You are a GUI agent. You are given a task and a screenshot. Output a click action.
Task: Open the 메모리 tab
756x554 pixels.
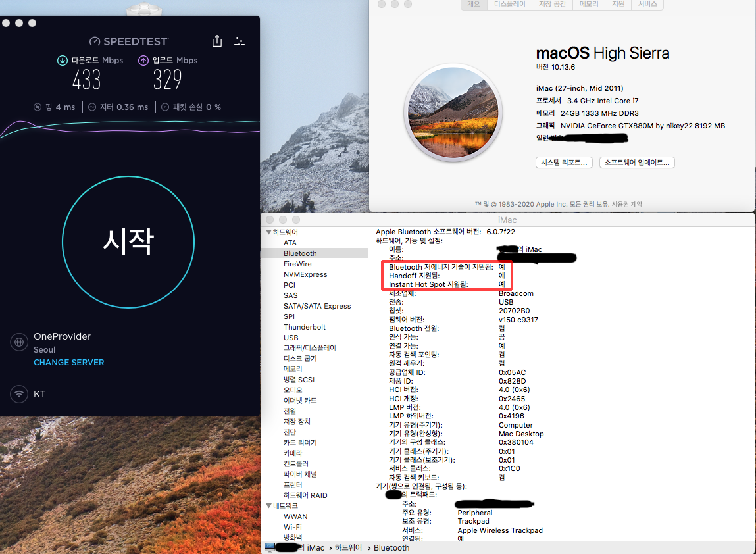[x=589, y=5]
